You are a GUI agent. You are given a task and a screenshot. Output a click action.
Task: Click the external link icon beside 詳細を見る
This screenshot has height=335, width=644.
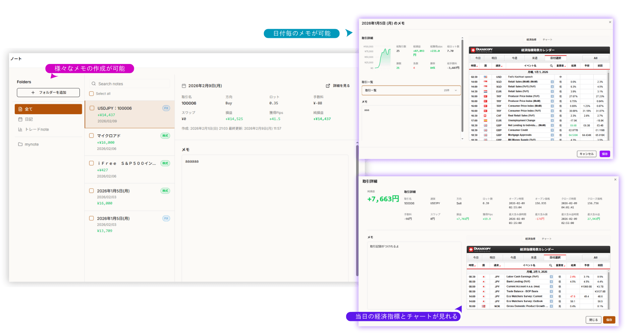click(328, 86)
